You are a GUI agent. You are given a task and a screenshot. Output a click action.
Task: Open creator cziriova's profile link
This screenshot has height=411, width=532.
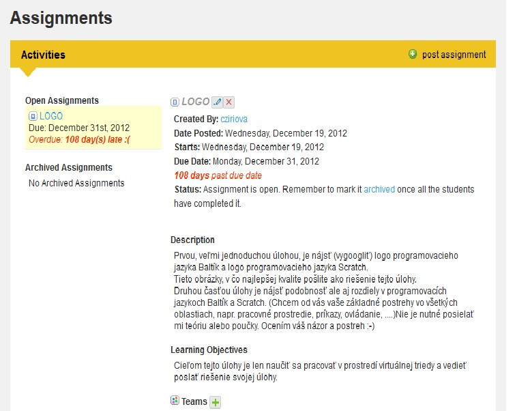[236, 119]
